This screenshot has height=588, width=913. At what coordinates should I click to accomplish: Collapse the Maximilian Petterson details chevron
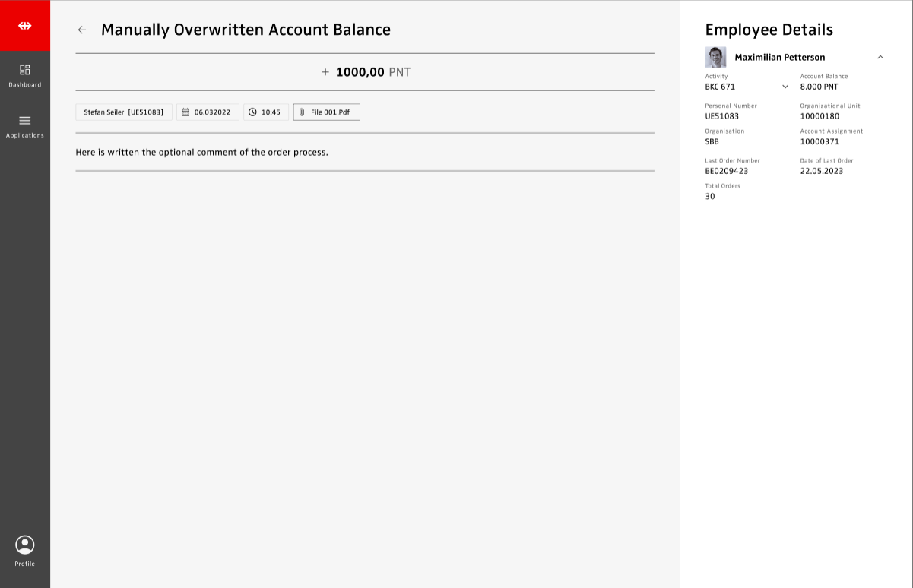(880, 58)
